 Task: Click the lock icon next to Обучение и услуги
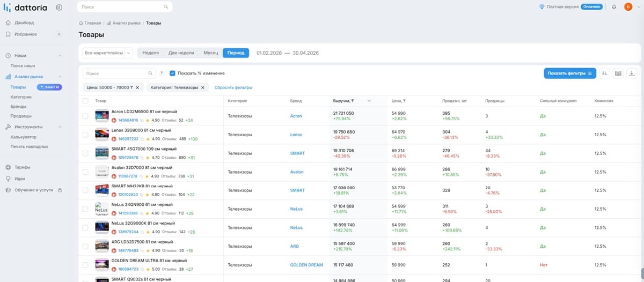click(x=60, y=190)
